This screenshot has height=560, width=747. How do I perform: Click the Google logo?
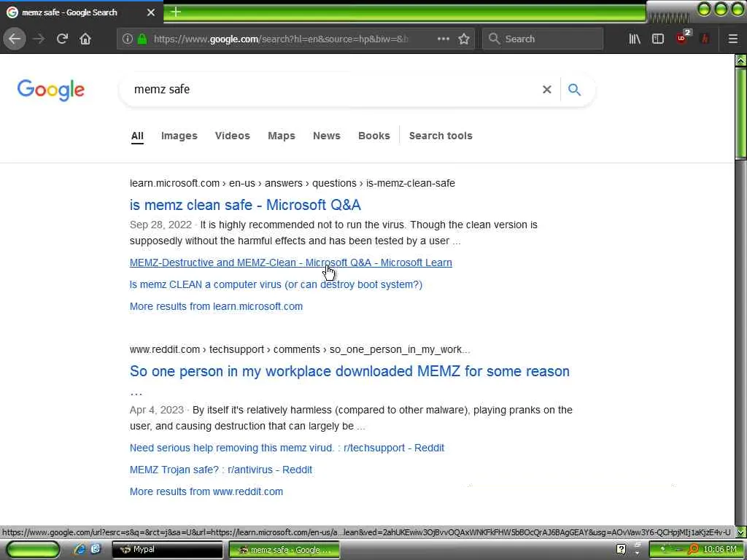51,90
